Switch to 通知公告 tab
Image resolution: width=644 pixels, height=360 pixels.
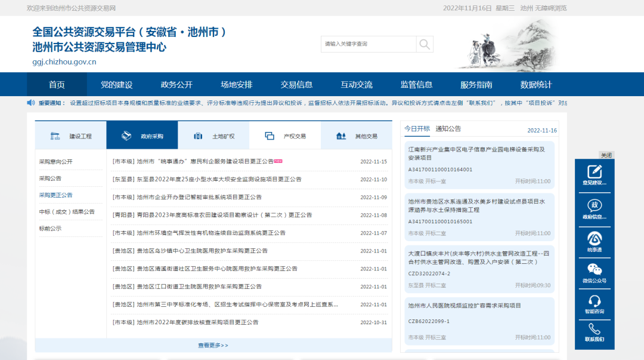[x=448, y=129]
